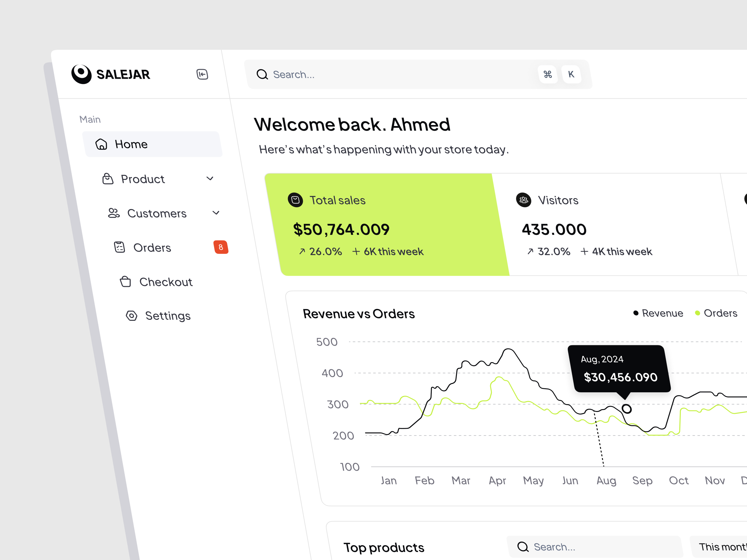The width and height of the screenshot is (747, 560).
Task: Collapse the sidebar with the panel icon
Action: click(x=202, y=74)
